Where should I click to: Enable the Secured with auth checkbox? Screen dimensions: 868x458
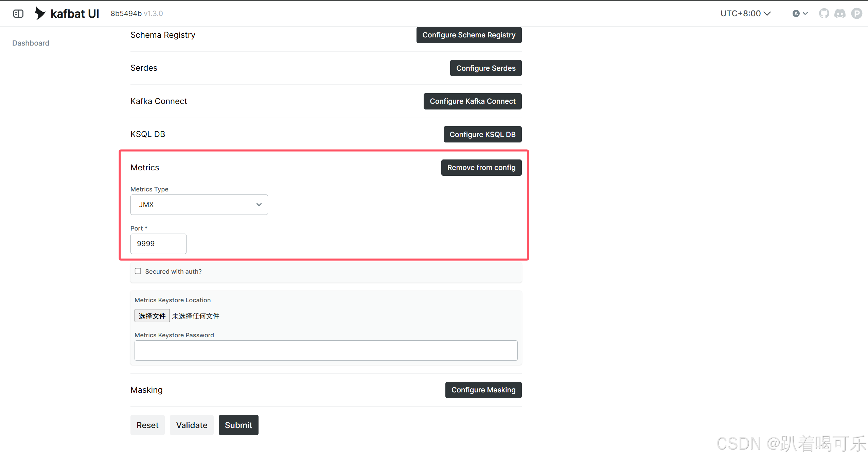coord(138,271)
